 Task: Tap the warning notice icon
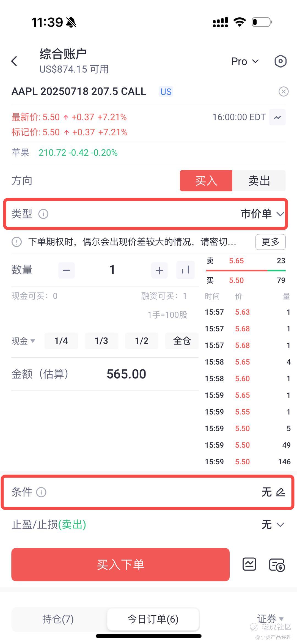click(16, 242)
